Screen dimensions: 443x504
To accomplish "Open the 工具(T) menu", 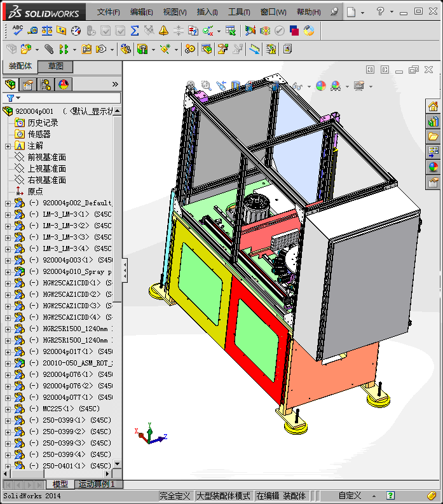I will coord(239,12).
